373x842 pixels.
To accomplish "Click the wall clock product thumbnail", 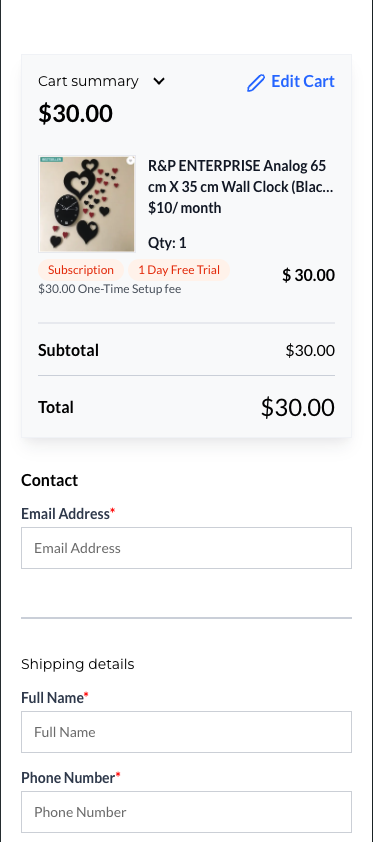I will tap(87, 204).
